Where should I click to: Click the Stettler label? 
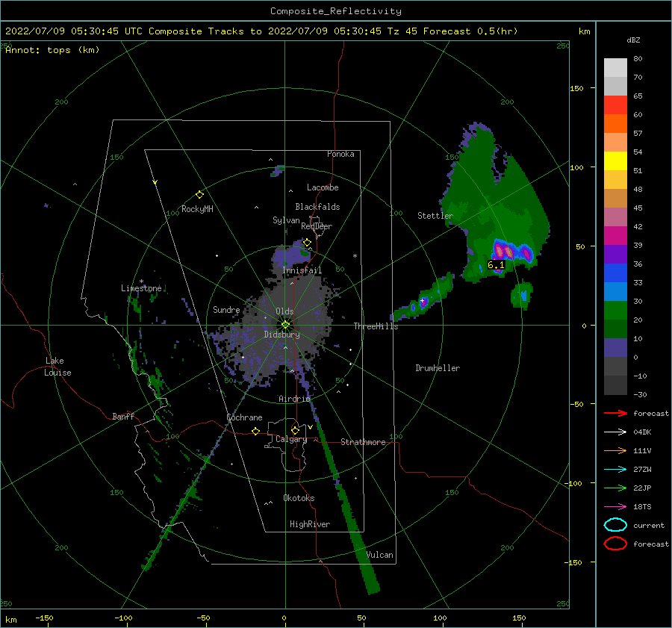pyautogui.click(x=435, y=216)
